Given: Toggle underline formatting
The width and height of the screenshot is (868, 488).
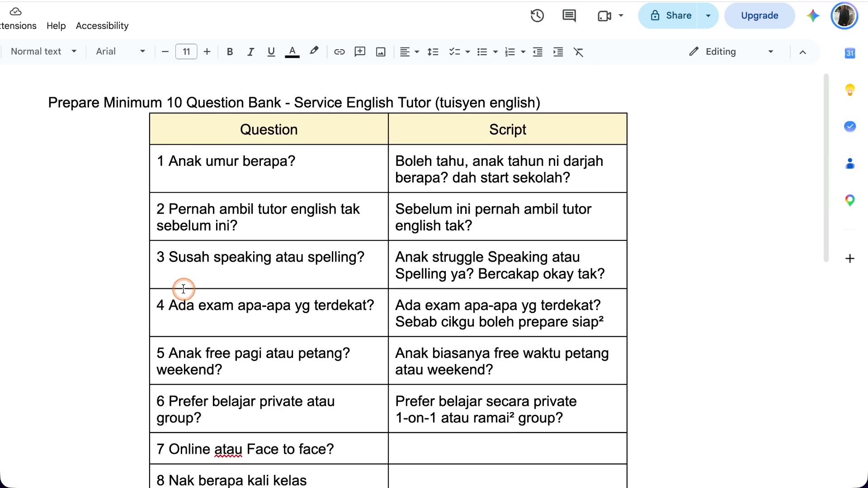Looking at the screenshot, I should pos(271,52).
